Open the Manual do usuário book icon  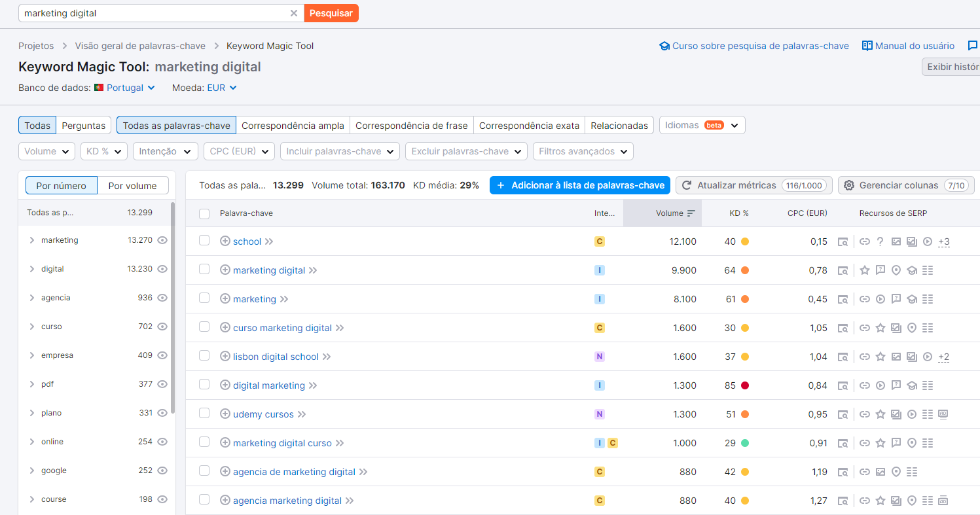tap(867, 46)
